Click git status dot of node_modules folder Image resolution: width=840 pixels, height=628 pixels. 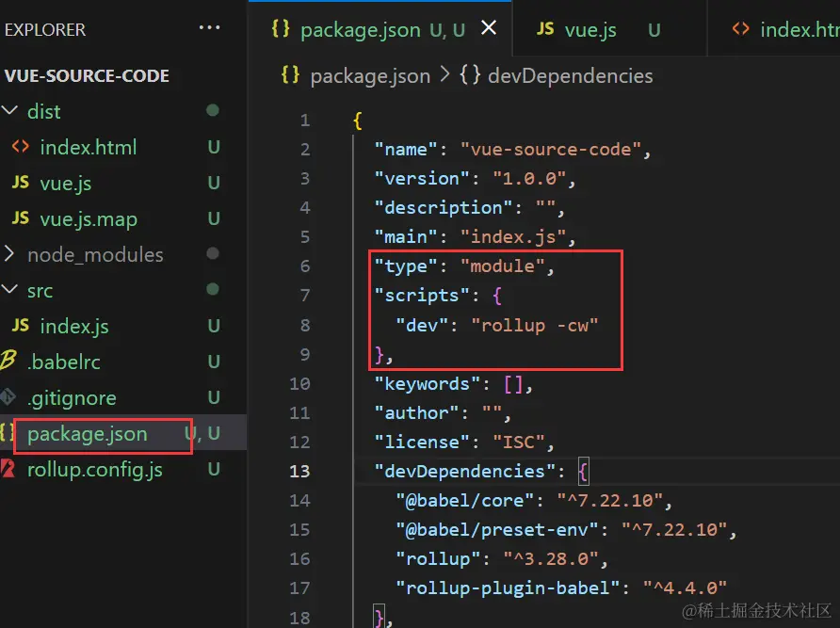point(213,253)
